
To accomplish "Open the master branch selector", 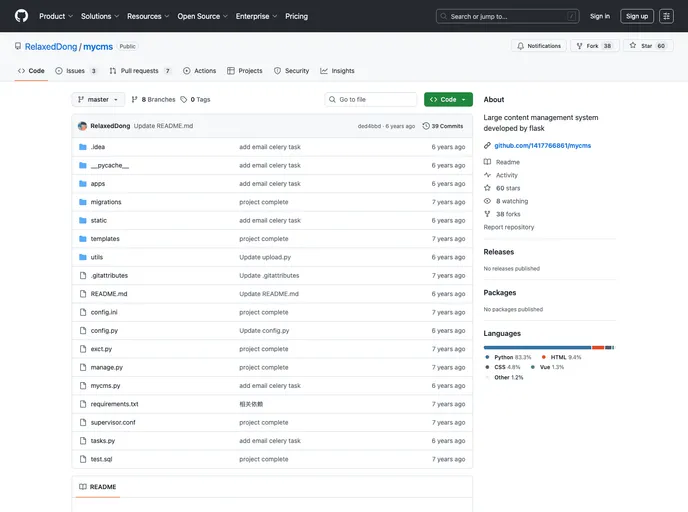I will coord(98,100).
